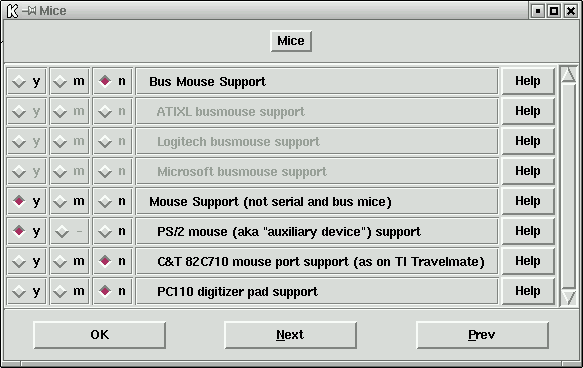
Task: Set Bus Mouse Support to y
Action: (x=26, y=81)
